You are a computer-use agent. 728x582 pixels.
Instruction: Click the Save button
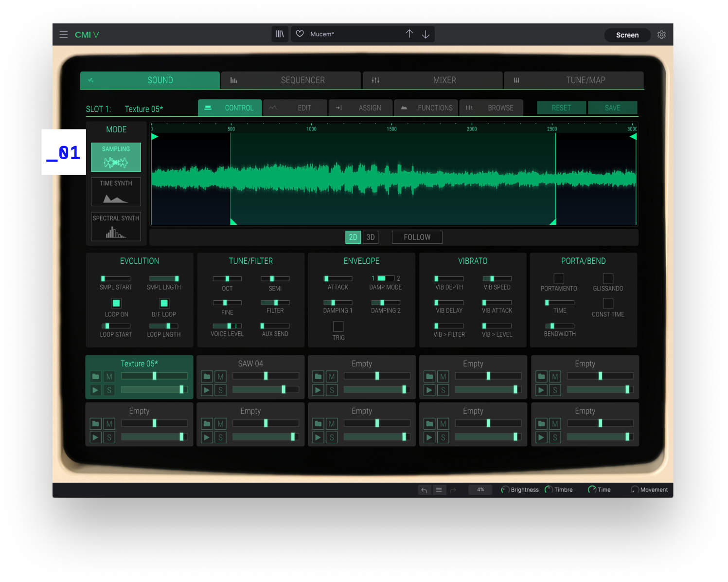[x=612, y=108]
